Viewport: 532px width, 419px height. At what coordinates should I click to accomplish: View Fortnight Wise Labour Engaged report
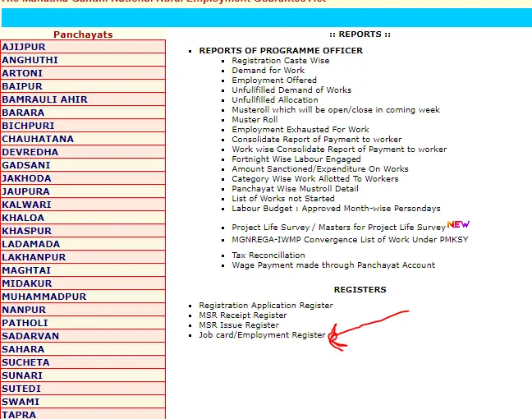(296, 159)
